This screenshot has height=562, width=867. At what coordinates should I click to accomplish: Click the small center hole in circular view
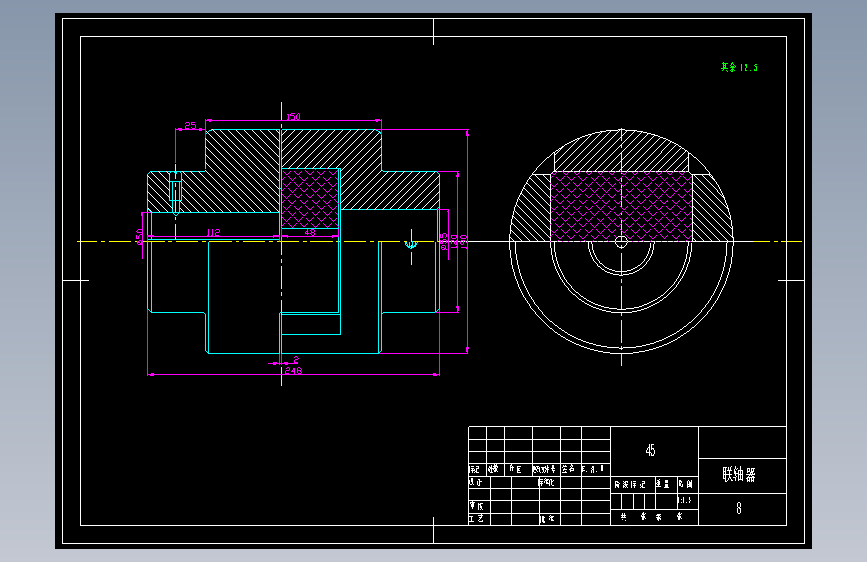(621, 242)
